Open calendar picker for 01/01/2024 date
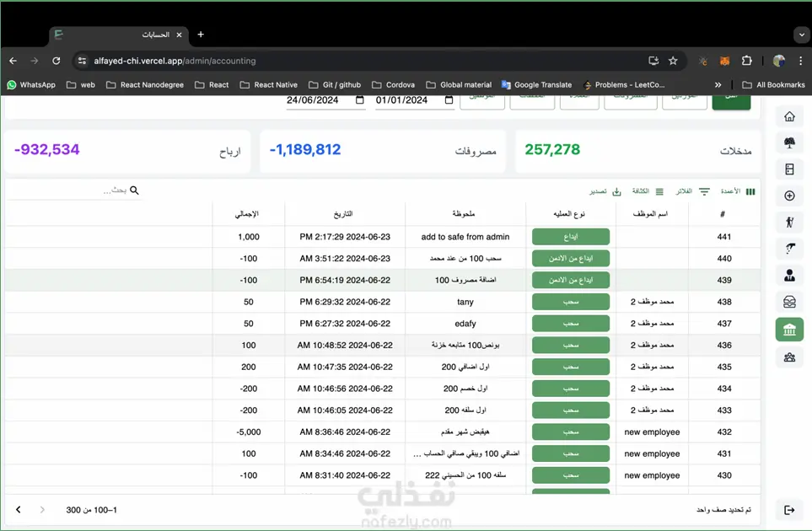Image resolution: width=812 pixels, height=531 pixels. pos(449,100)
